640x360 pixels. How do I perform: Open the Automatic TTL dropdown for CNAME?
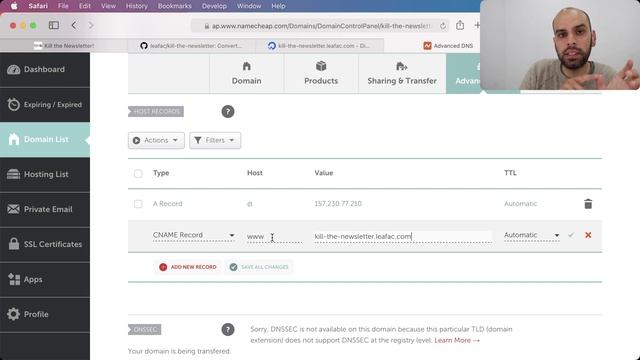tap(531, 236)
